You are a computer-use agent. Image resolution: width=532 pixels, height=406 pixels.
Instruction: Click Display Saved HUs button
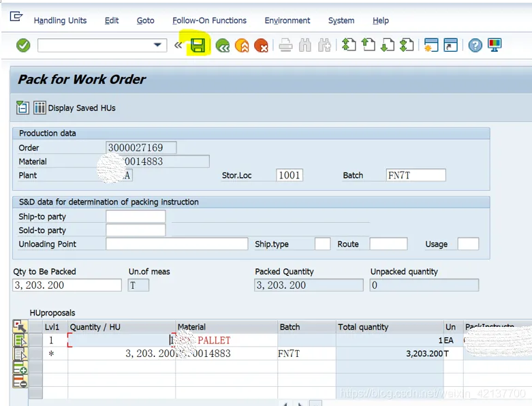click(75, 108)
